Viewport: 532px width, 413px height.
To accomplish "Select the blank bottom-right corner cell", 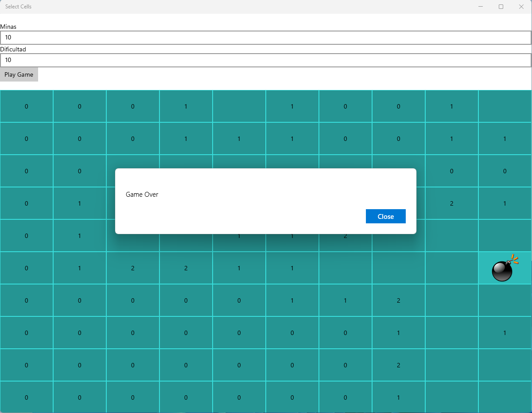I will pyautogui.click(x=505, y=397).
